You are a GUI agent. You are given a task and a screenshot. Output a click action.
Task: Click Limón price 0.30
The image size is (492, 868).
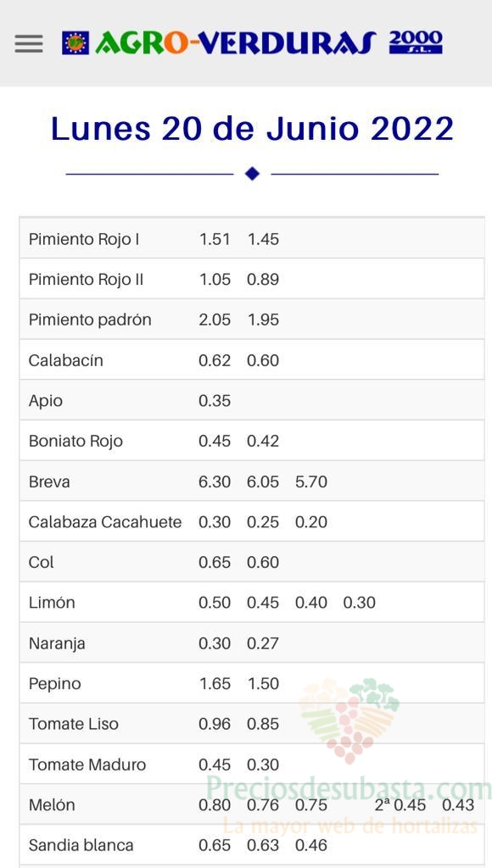359,603
